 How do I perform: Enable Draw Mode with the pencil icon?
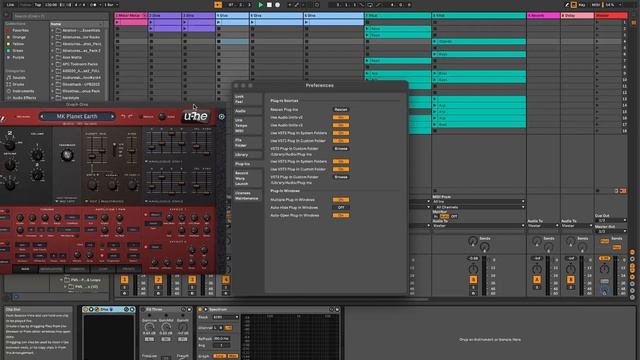coord(567,5)
